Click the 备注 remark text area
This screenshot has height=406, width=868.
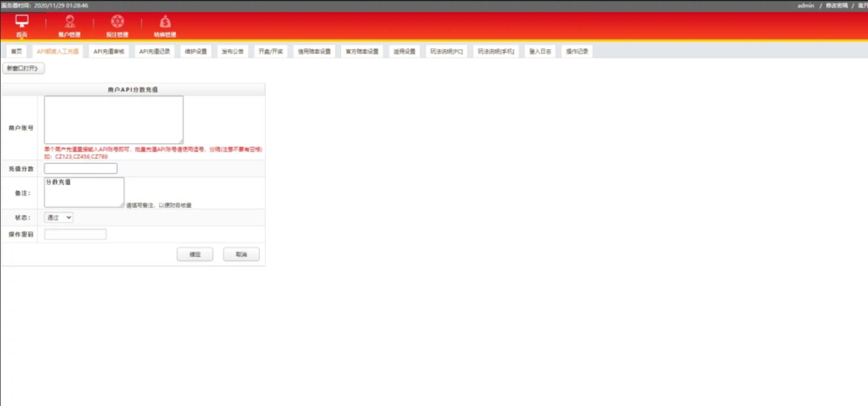click(x=84, y=193)
